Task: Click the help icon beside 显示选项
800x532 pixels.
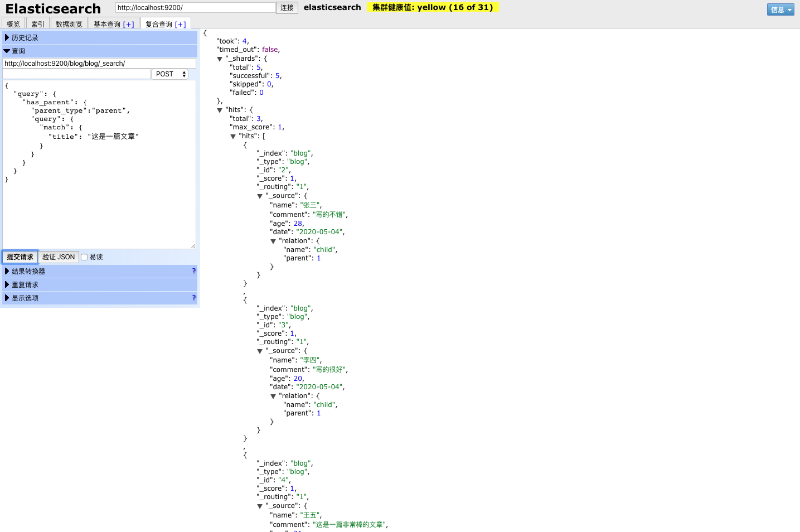Action: tap(194, 298)
